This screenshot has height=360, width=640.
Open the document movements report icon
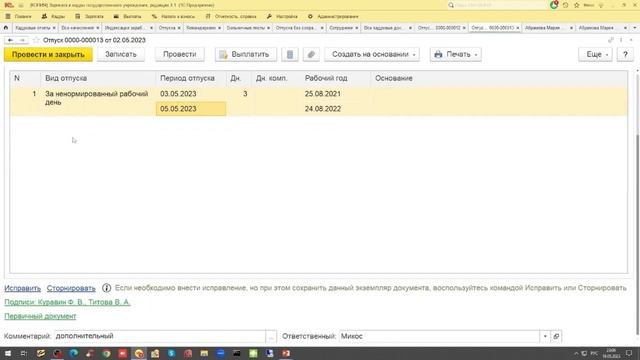coord(290,54)
